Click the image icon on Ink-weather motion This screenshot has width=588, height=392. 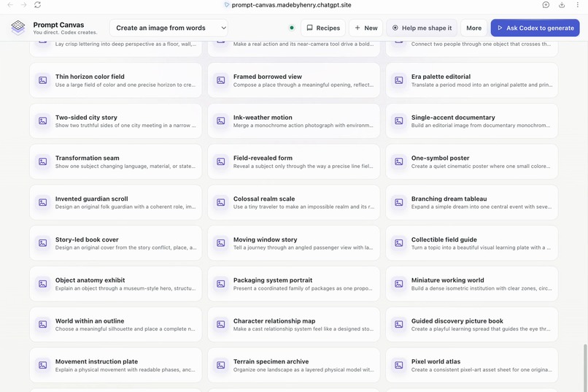pos(221,120)
